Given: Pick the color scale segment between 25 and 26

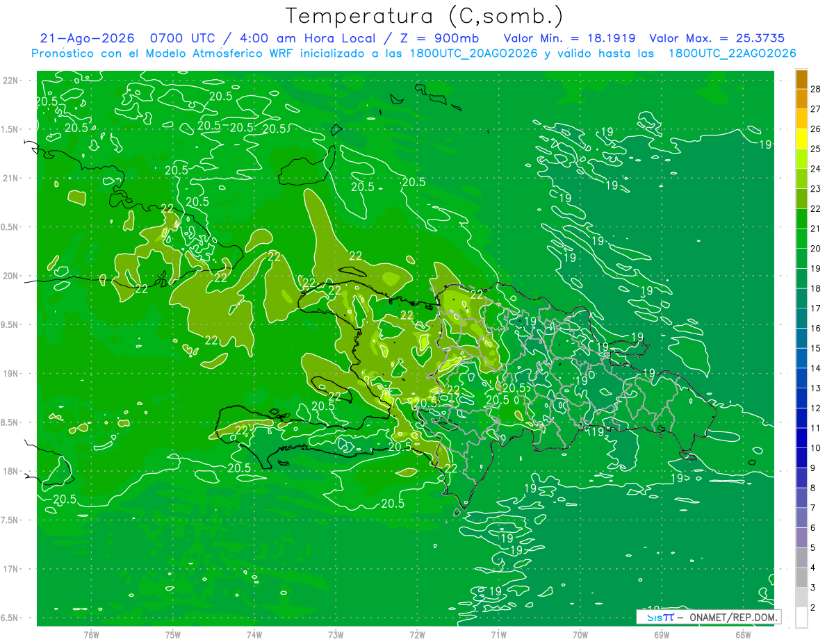Looking at the screenshot, I should (801, 138).
